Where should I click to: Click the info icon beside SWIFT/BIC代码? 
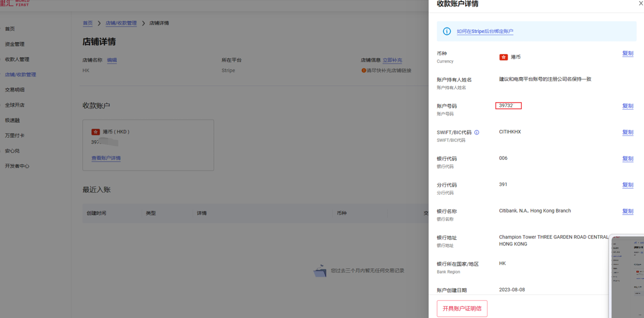coord(476,133)
